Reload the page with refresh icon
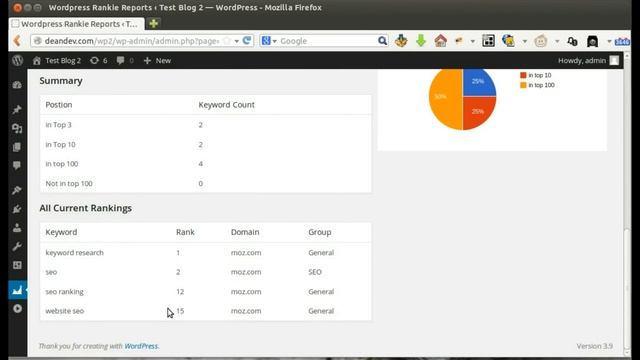Image resolution: width=640 pixels, height=360 pixels. (247, 40)
